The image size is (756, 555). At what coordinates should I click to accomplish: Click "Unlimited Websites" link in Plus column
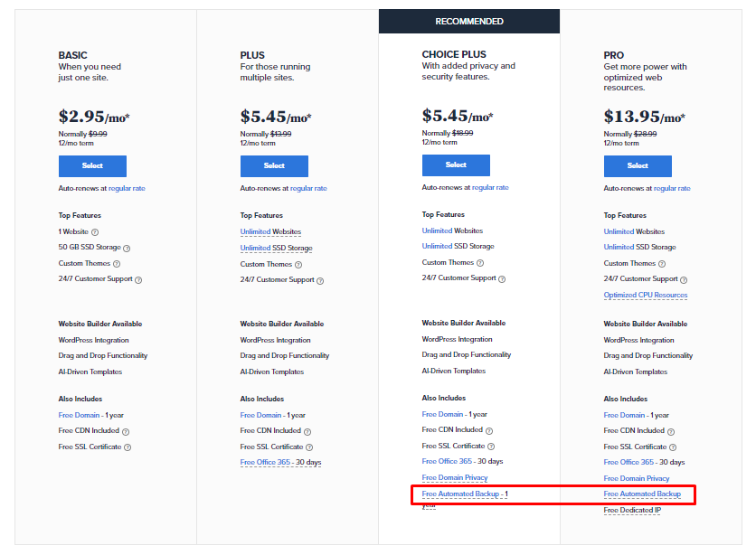[270, 231]
